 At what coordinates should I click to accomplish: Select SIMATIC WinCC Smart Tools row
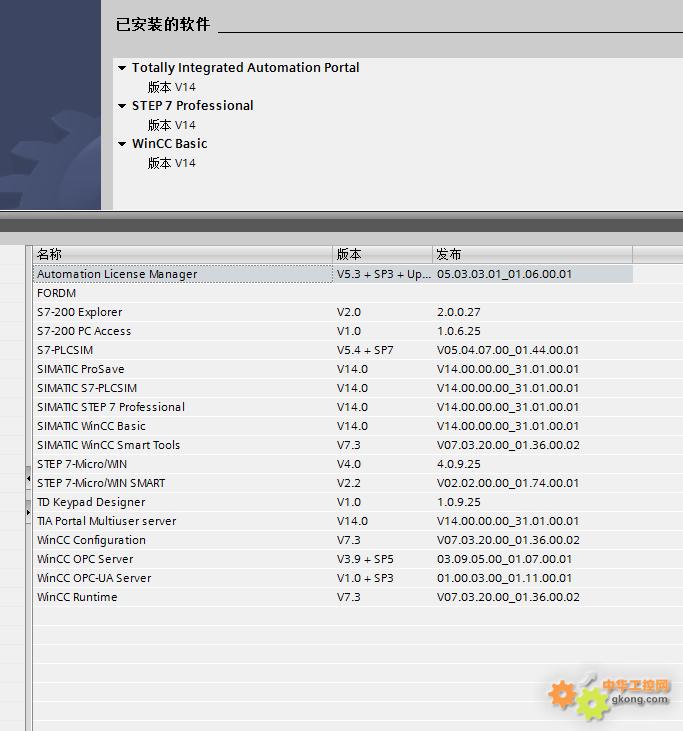333,445
